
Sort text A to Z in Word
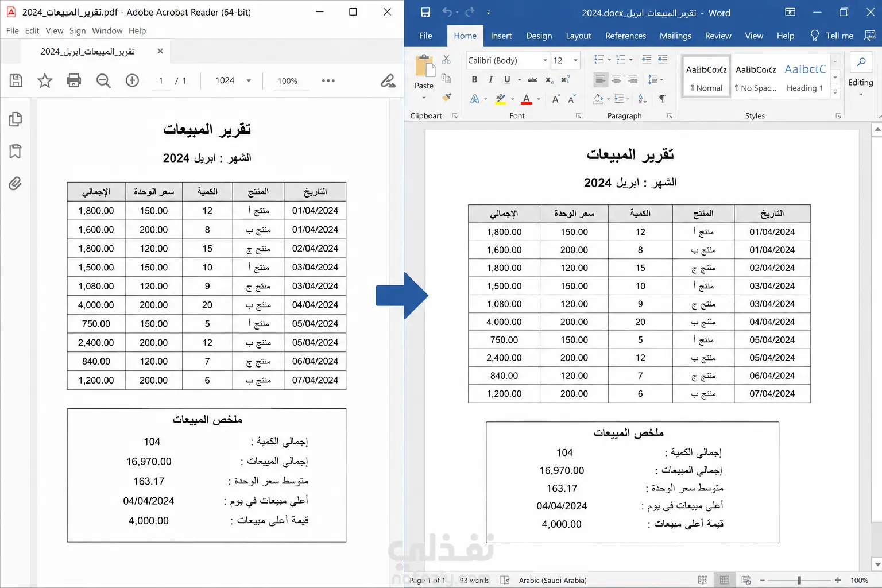tap(643, 99)
